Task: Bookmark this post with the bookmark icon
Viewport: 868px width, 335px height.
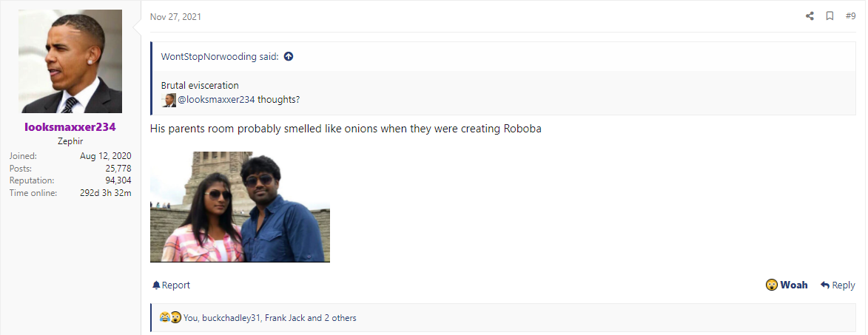Action: (x=830, y=16)
